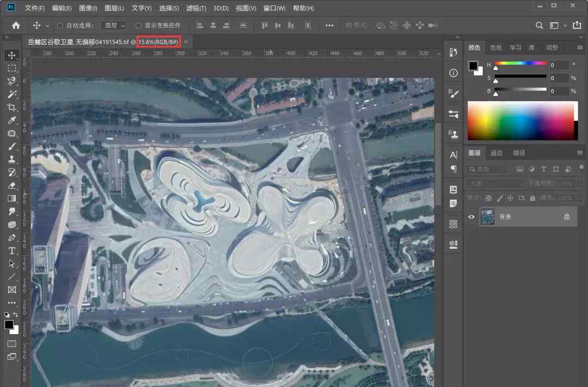Switch to the 通道 tab
This screenshot has width=588, height=387.
(496, 153)
